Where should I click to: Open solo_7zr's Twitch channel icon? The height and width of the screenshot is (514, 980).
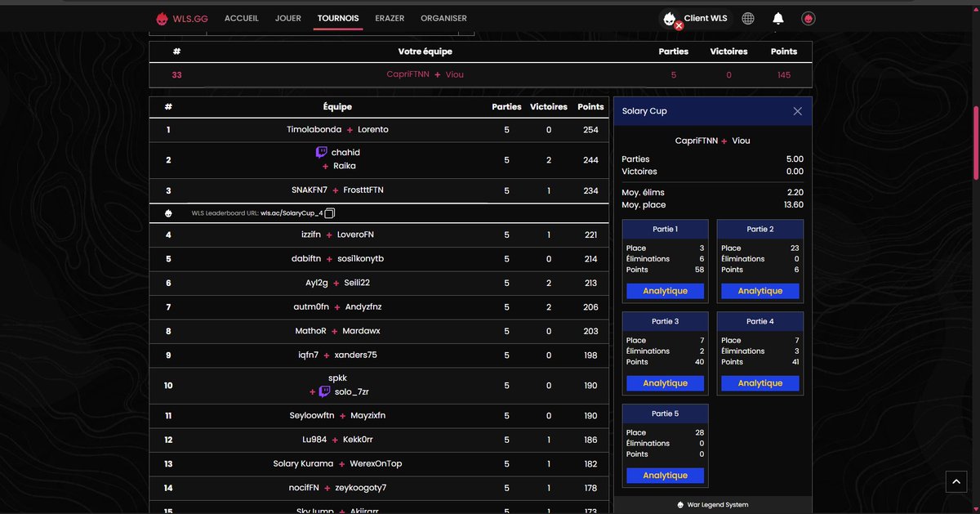[324, 391]
